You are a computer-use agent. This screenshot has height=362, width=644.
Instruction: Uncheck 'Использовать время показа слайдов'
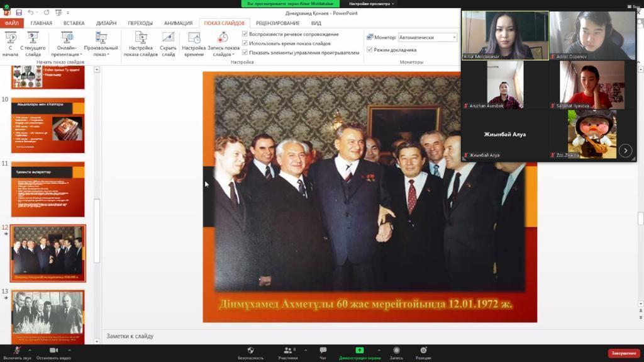[245, 43]
